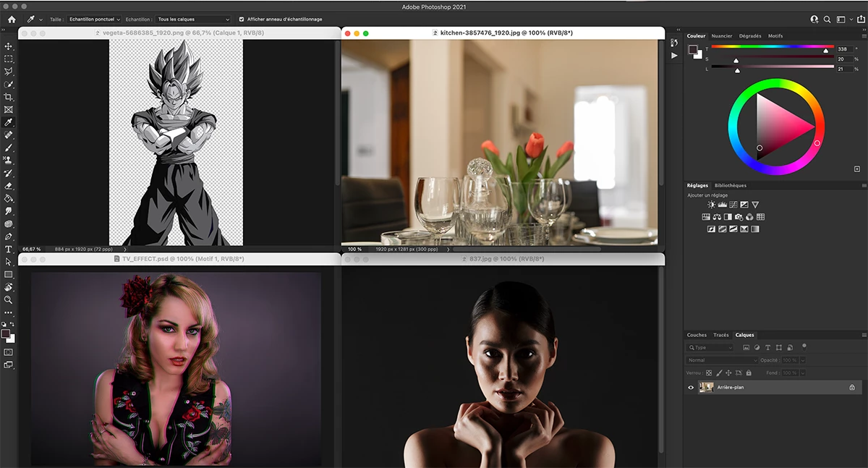Select the Hand tool
868x468 pixels.
9,287
